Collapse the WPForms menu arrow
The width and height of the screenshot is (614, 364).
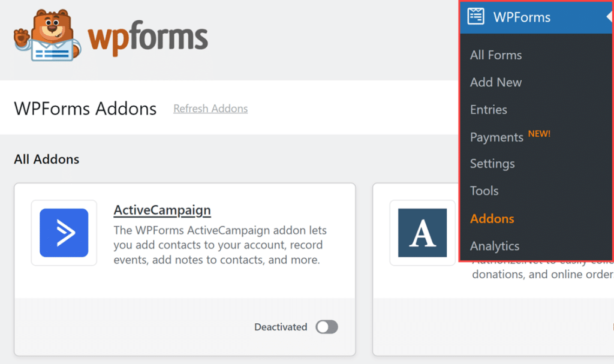pyautogui.click(x=609, y=17)
